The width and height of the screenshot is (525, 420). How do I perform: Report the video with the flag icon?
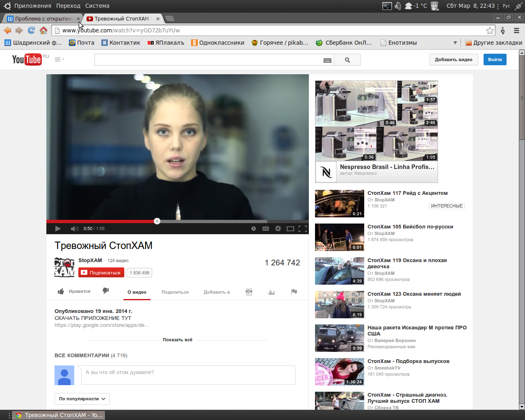(x=294, y=292)
